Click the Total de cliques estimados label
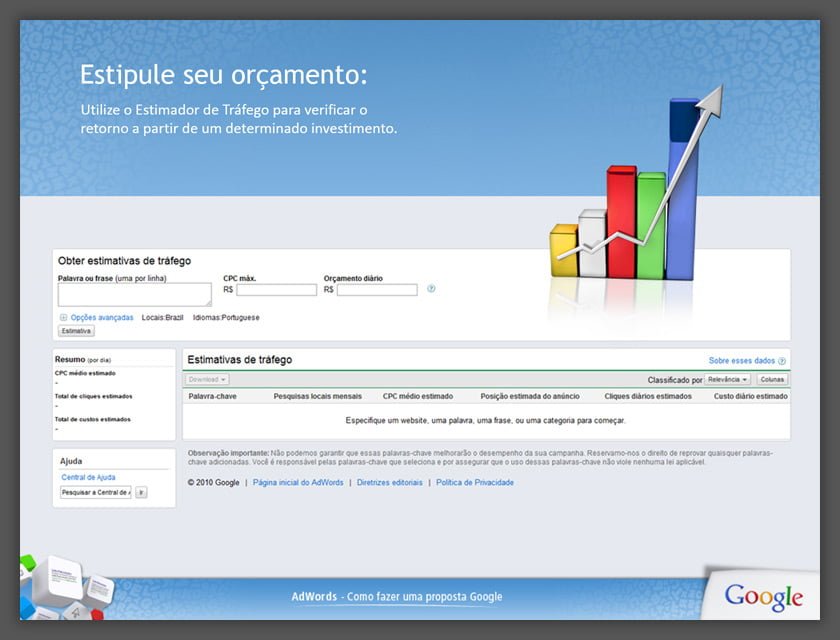Screen dimensions: 840x640 click(x=93, y=396)
